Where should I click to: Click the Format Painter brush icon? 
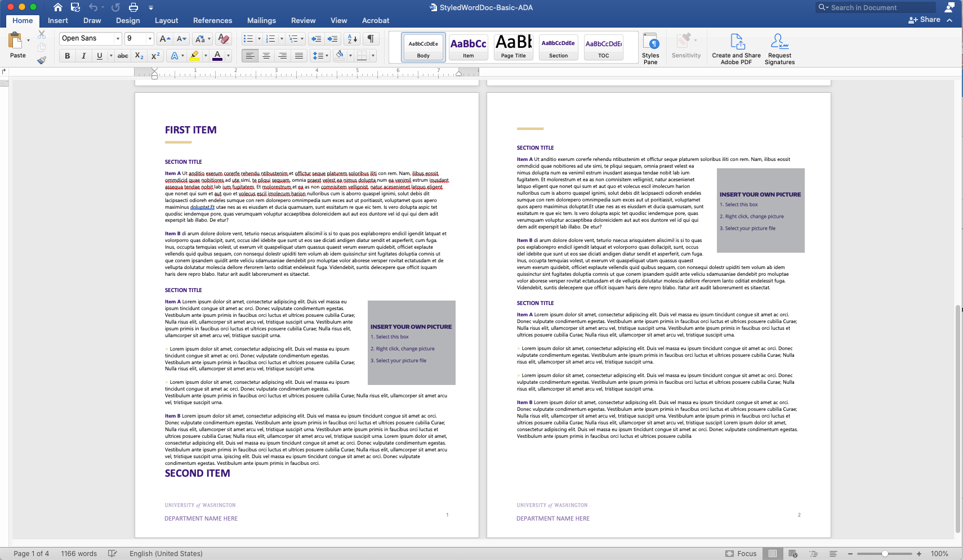pyautogui.click(x=42, y=60)
